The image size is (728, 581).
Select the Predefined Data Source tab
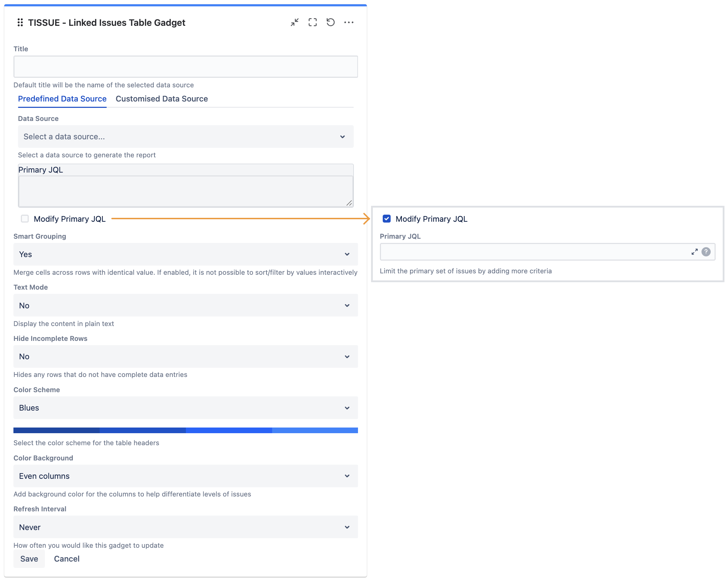tap(62, 99)
